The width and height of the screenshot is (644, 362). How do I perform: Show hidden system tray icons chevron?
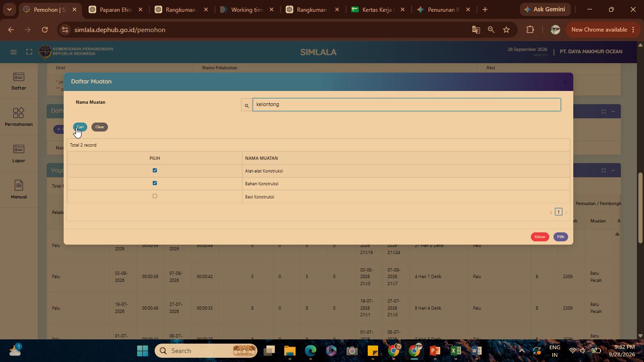click(x=521, y=351)
